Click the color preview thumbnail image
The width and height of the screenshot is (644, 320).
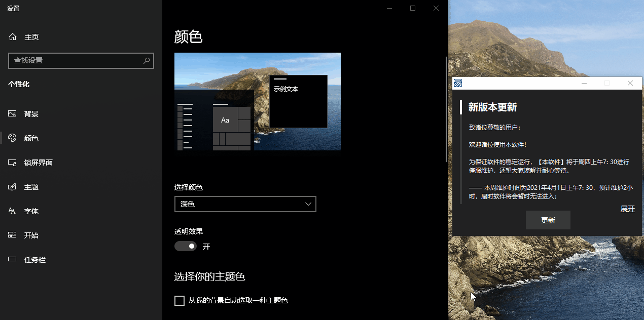tap(258, 101)
